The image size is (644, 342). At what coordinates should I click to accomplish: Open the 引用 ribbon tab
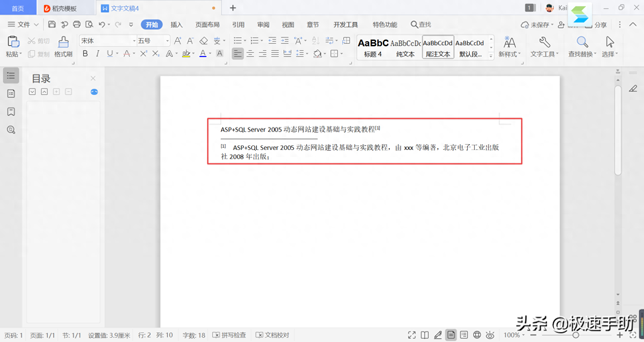click(238, 24)
